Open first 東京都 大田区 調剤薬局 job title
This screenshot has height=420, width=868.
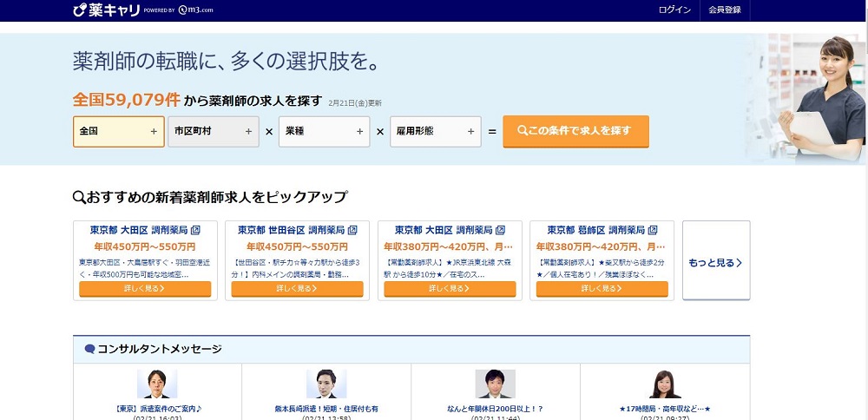point(139,230)
